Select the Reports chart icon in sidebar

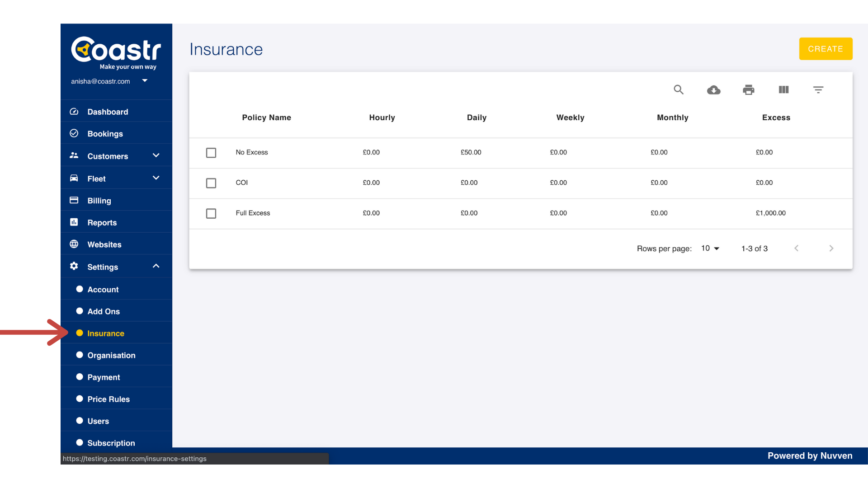[x=74, y=222]
